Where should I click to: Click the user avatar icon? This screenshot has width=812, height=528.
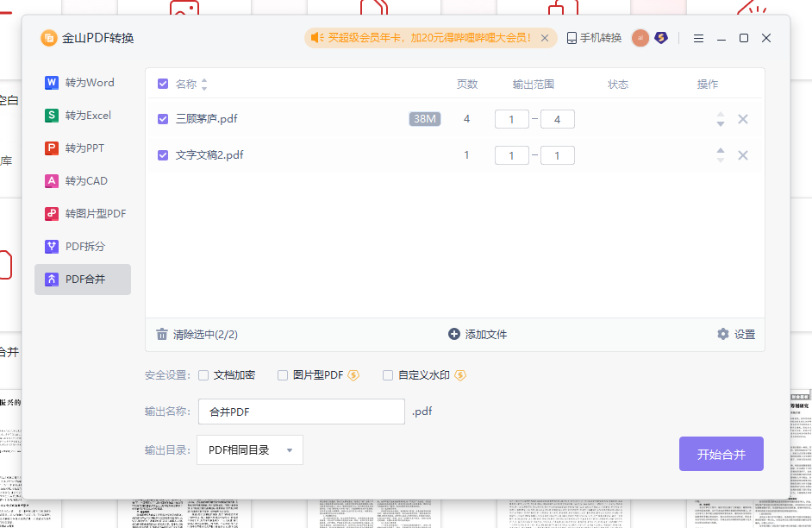[x=640, y=38]
